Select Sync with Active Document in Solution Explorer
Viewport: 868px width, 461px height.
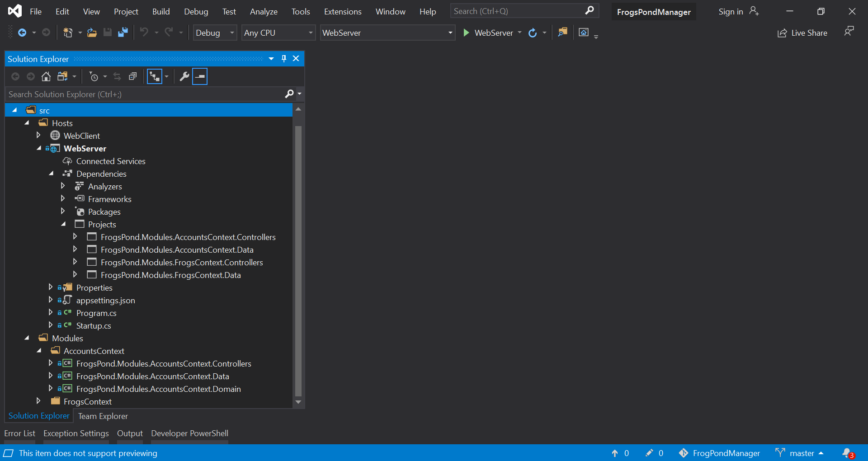117,76
